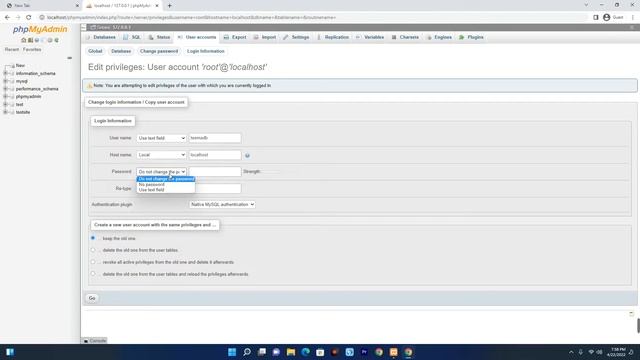Launch Microsoft Edge from taskbar

[305, 352]
